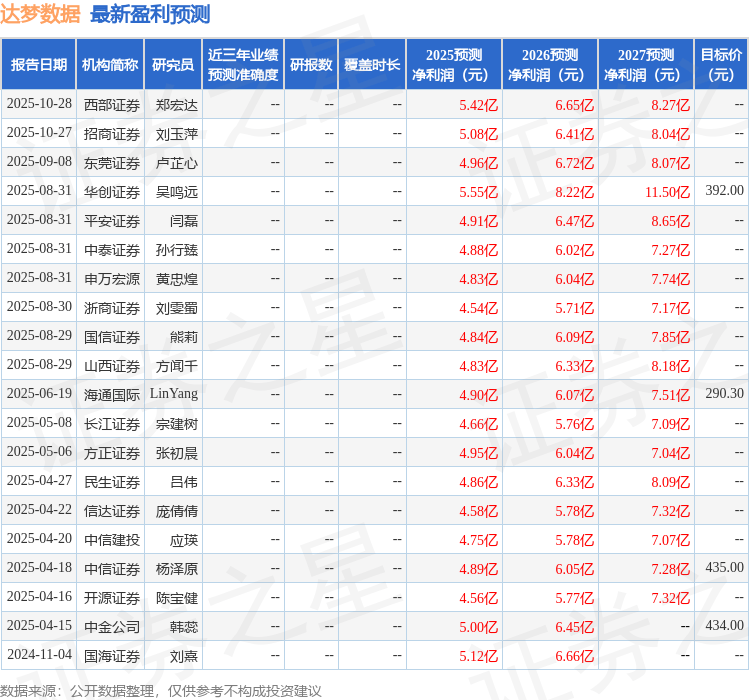Image resolution: width=749 pixels, height=700 pixels.
Task: Click 平安证券 institution cell
Action: tap(112, 221)
